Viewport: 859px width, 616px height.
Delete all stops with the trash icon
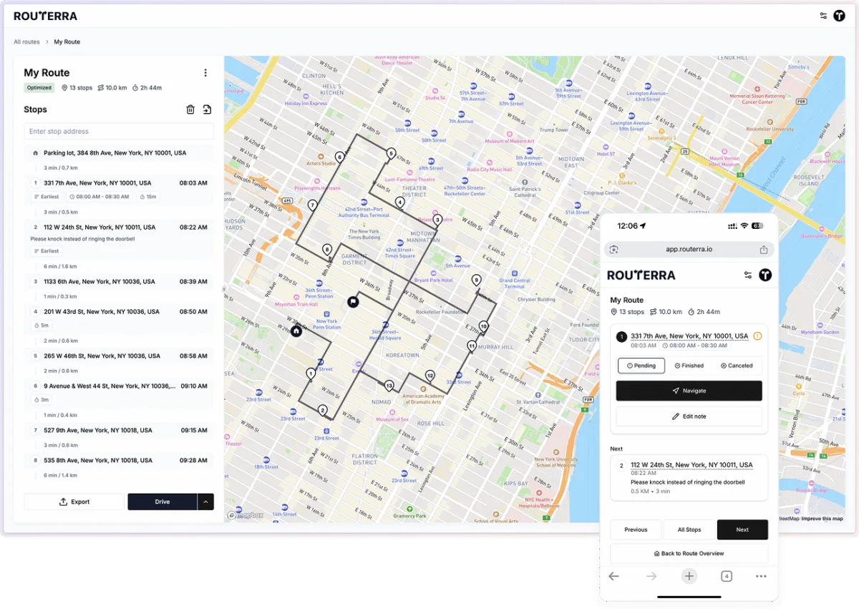pyautogui.click(x=190, y=109)
